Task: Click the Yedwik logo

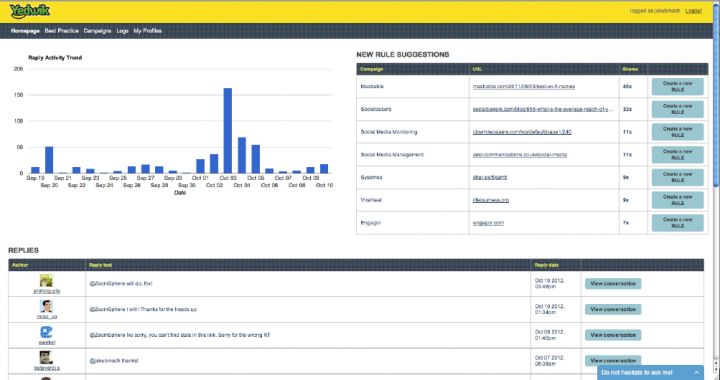Action: pyautogui.click(x=30, y=11)
